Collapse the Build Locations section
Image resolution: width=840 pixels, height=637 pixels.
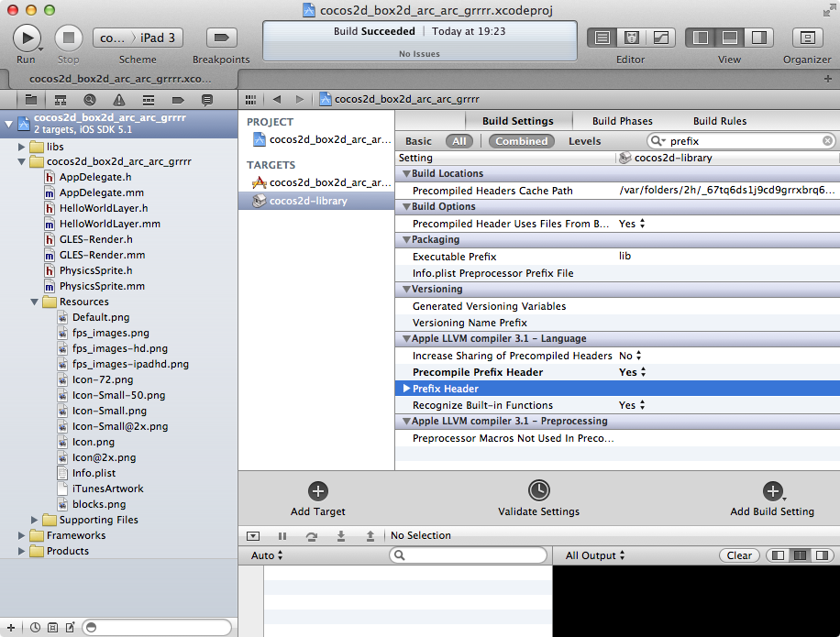click(x=406, y=173)
